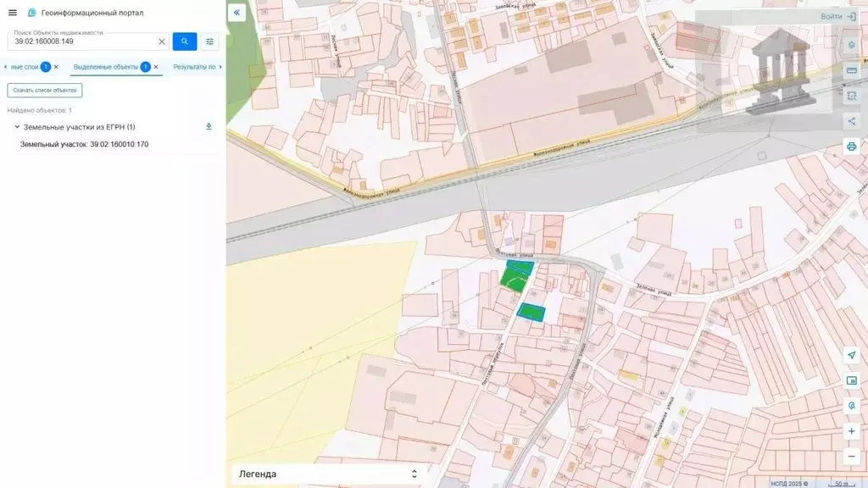The height and width of the screenshot is (488, 868).
Task: Click the blue search magnifier button
Action: (x=185, y=42)
